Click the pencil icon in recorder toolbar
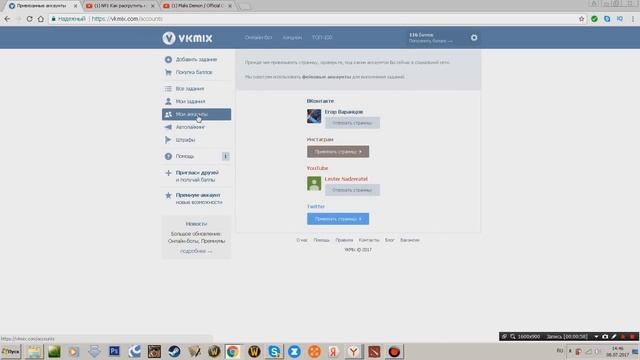Screen dimensions: 640x360 coord(614,337)
